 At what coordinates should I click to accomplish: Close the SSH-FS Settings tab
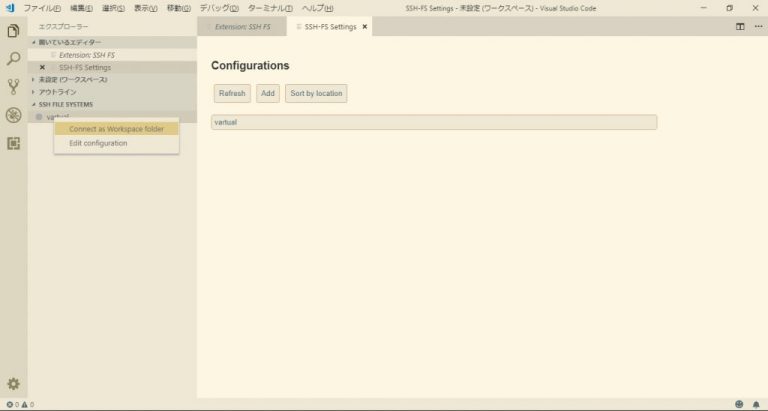pos(364,27)
